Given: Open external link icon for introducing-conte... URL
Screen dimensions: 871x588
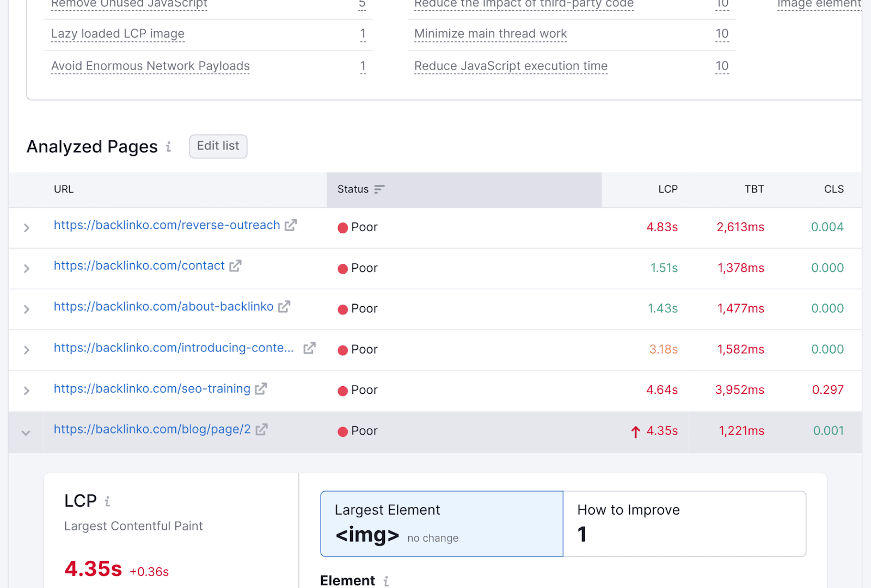Looking at the screenshot, I should [x=310, y=348].
